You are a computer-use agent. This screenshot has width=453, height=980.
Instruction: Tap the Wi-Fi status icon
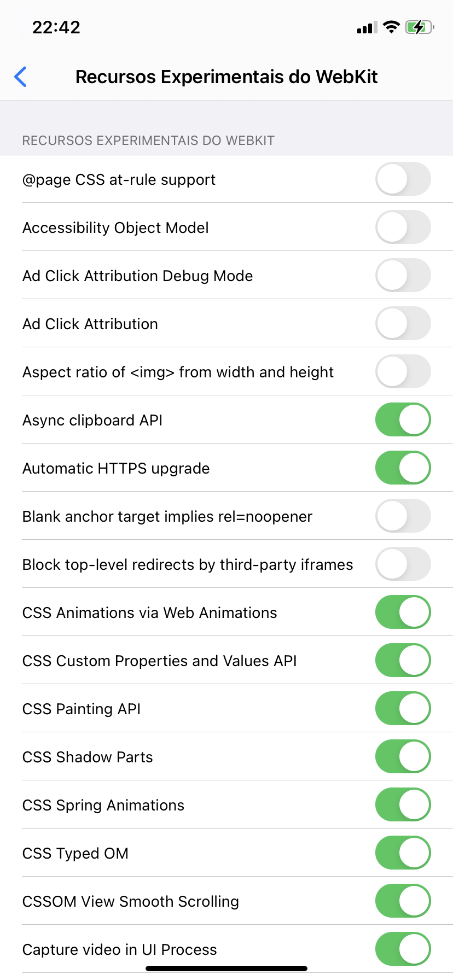coord(391,27)
